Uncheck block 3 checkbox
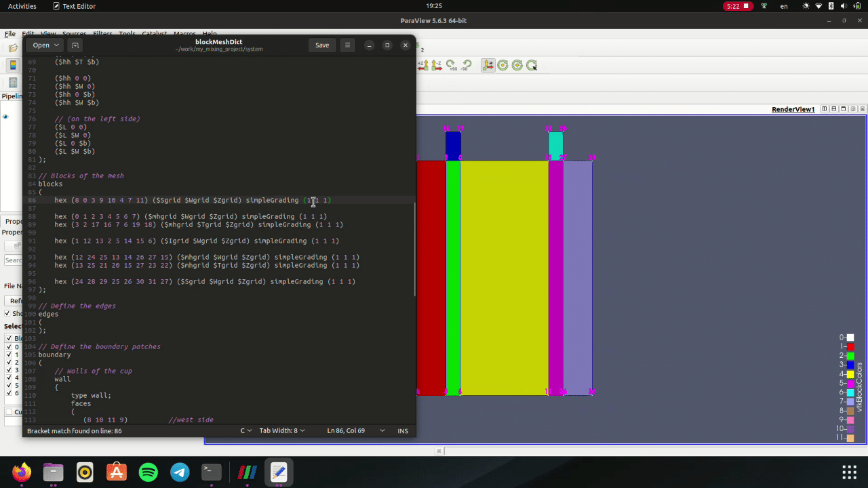The height and width of the screenshot is (488, 868). point(9,371)
